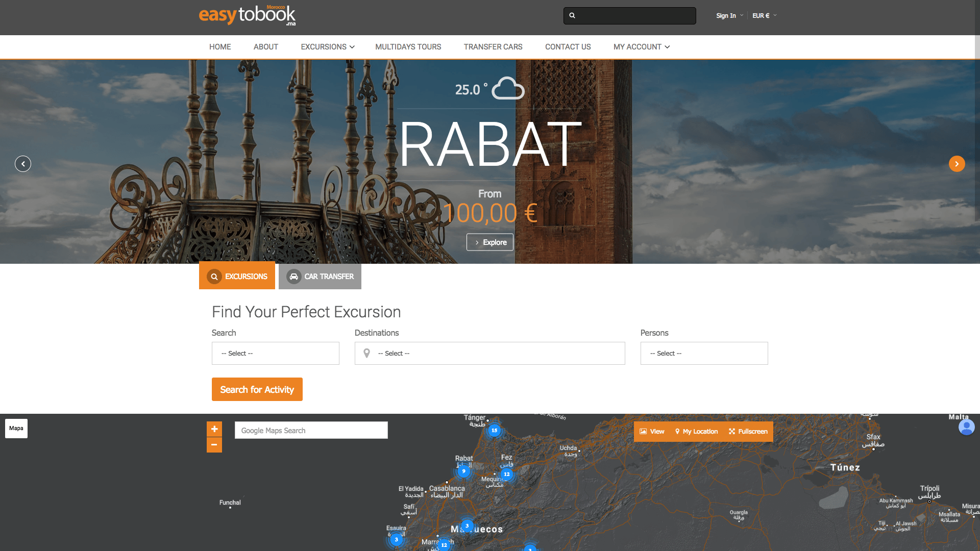Click Search for Activity button
This screenshot has width=980, height=551.
click(x=257, y=389)
